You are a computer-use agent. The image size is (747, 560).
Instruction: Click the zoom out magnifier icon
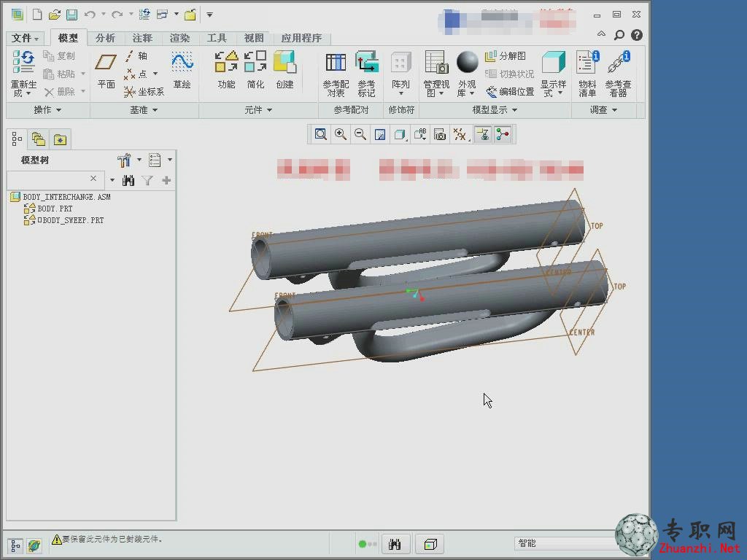click(360, 134)
